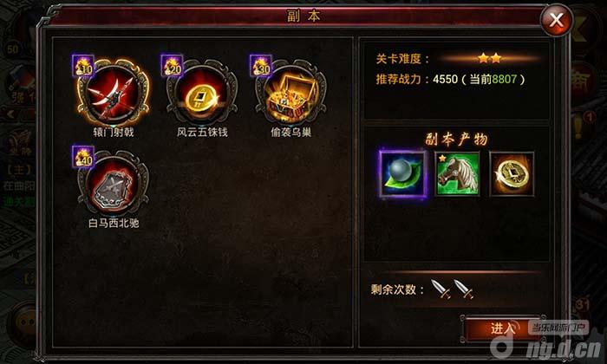Click the 进入 enter button
607x364 pixels.
(x=503, y=328)
